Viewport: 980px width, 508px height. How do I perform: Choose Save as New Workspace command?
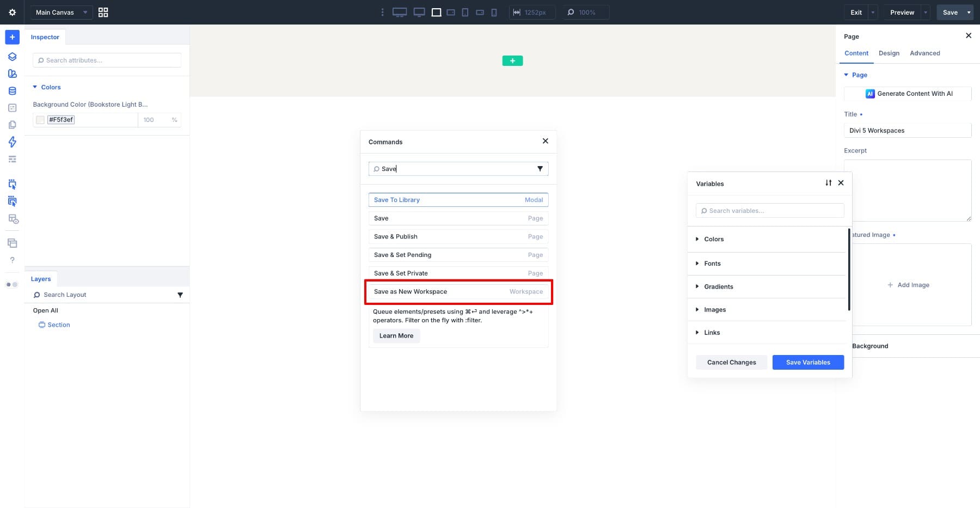point(458,292)
